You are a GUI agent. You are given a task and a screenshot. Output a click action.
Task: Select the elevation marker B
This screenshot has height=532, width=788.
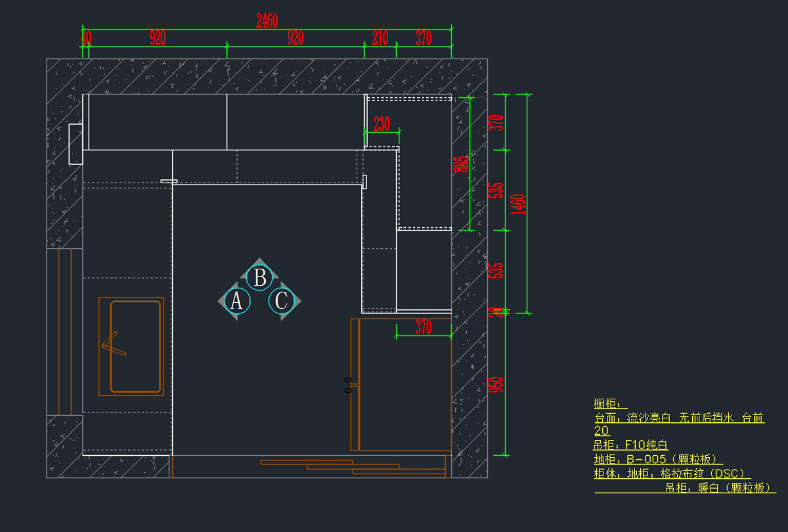click(x=260, y=278)
